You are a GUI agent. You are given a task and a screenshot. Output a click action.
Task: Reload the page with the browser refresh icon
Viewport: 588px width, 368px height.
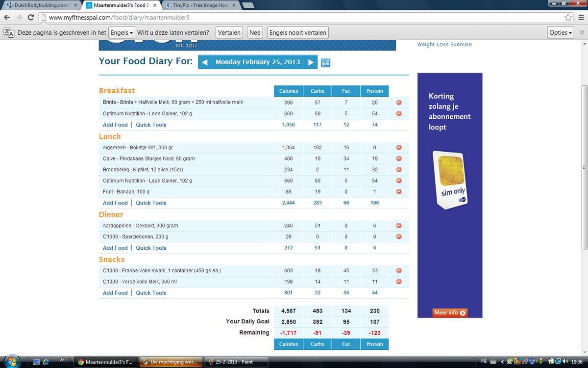click(30, 17)
